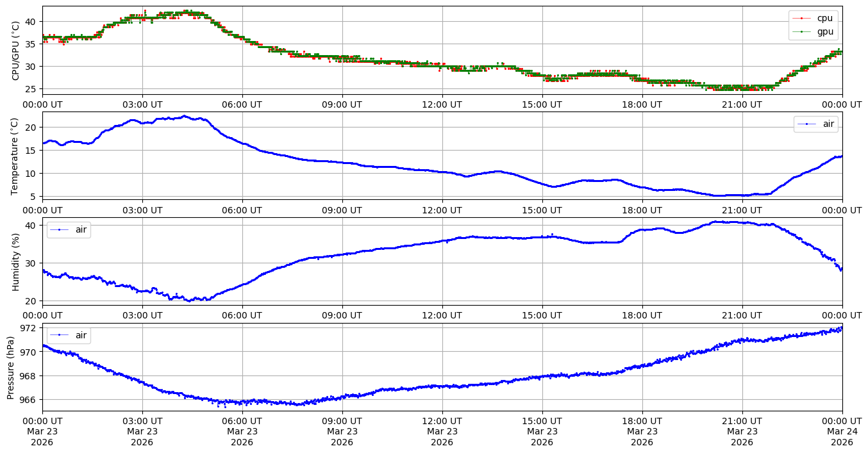The image size is (868, 453).
Task: Click the 972 tick on the Pressure axis
Action: coord(30,328)
